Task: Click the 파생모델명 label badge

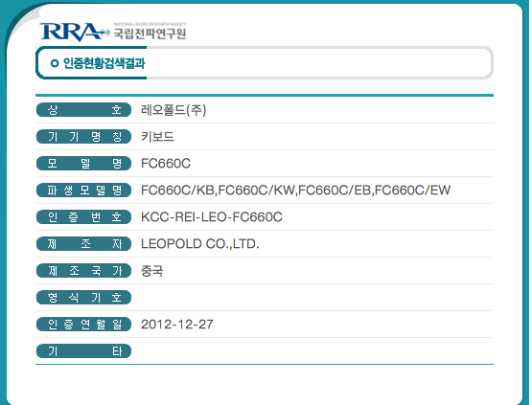Action: click(x=83, y=191)
